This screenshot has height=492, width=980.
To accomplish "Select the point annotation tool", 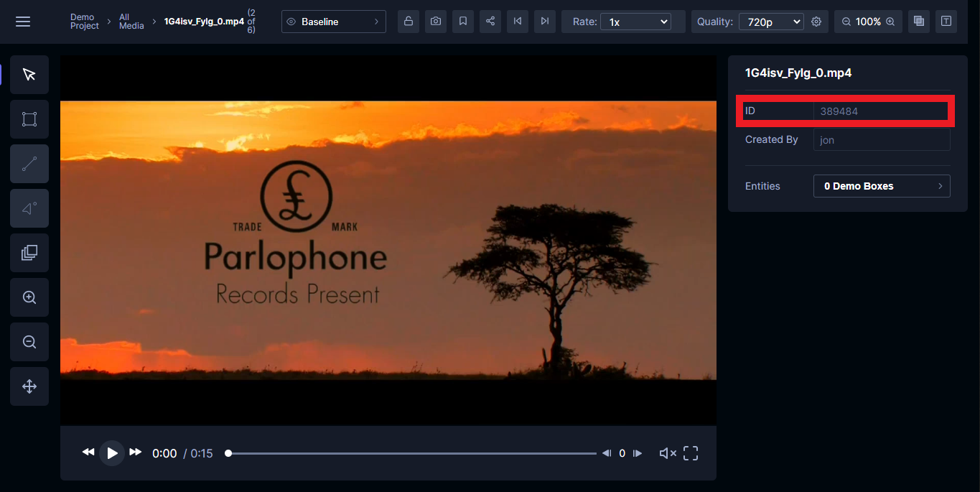I will point(29,208).
